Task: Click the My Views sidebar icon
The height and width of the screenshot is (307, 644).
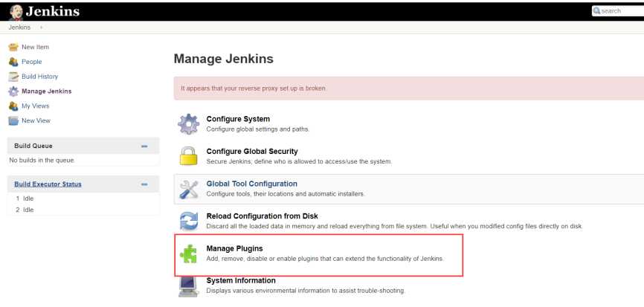Action: click(x=13, y=106)
